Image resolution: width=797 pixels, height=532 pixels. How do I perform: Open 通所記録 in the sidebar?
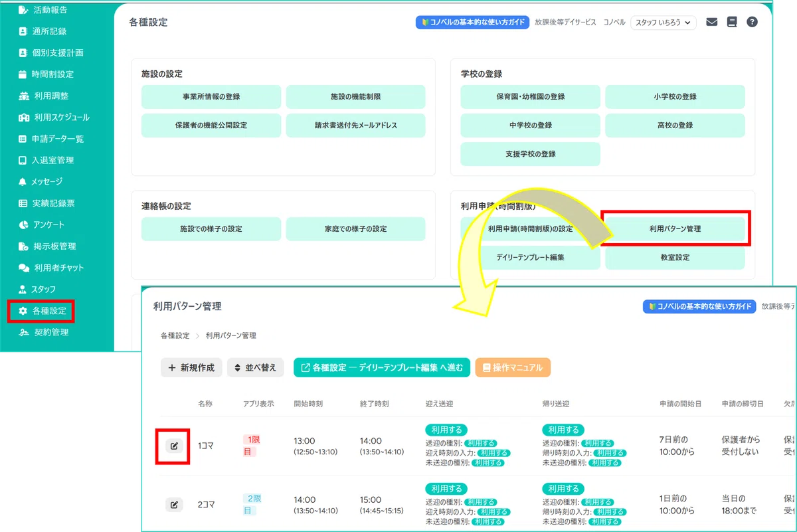pos(42,31)
